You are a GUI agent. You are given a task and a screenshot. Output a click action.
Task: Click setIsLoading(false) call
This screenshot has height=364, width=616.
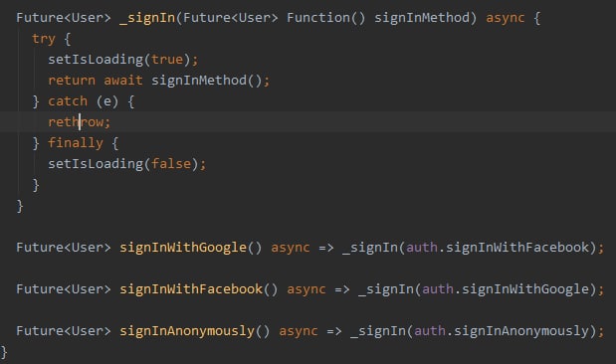(123, 164)
